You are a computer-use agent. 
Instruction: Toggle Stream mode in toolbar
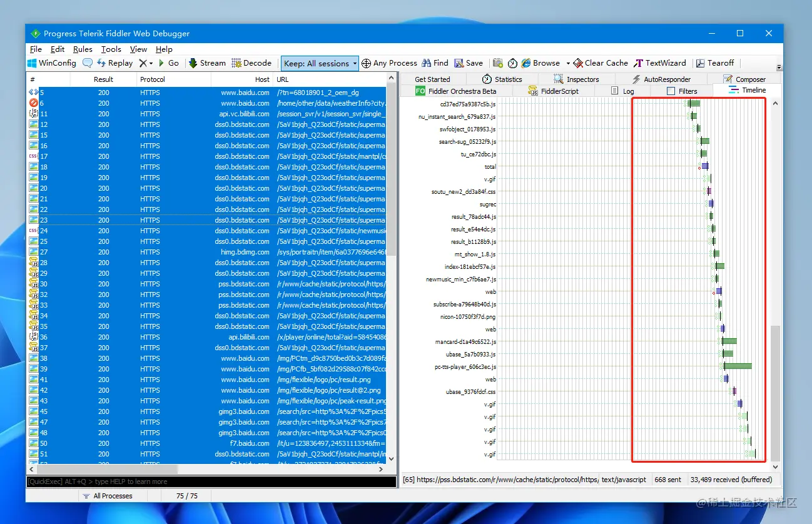pos(207,63)
